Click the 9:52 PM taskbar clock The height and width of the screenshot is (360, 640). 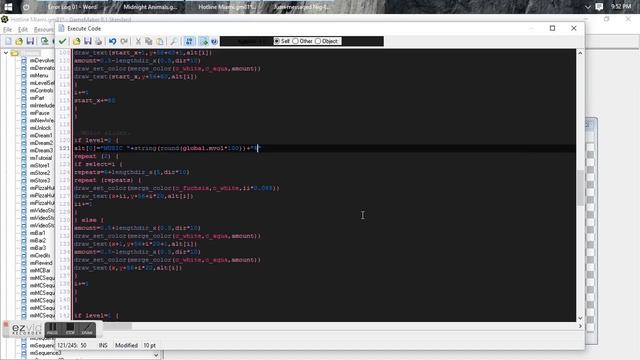(621, 7)
